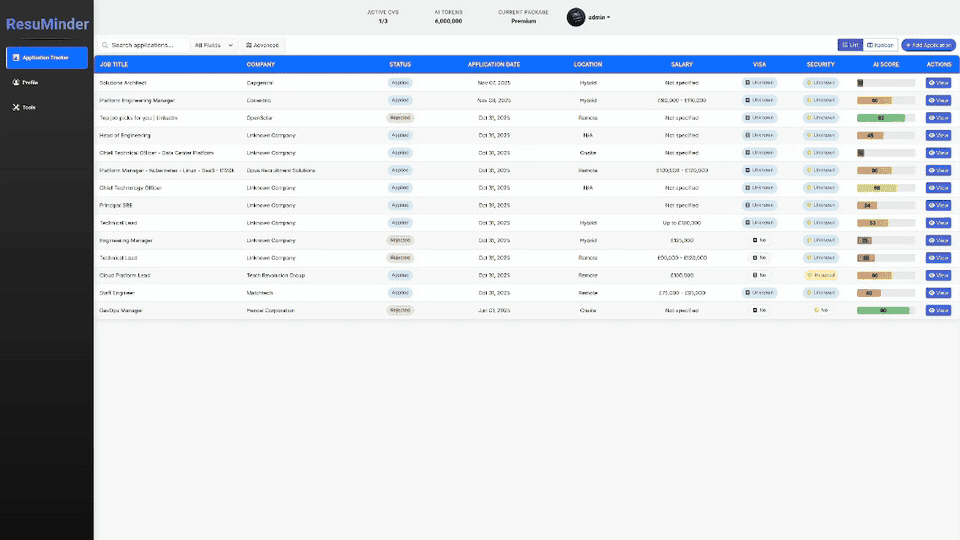Click the search magnifier icon

click(105, 45)
